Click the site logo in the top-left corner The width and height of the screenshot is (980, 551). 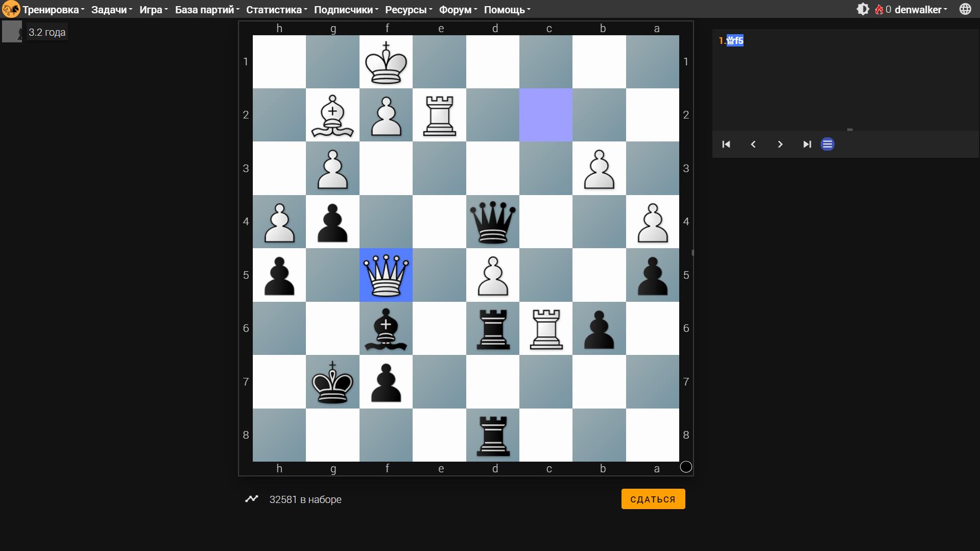10,9
